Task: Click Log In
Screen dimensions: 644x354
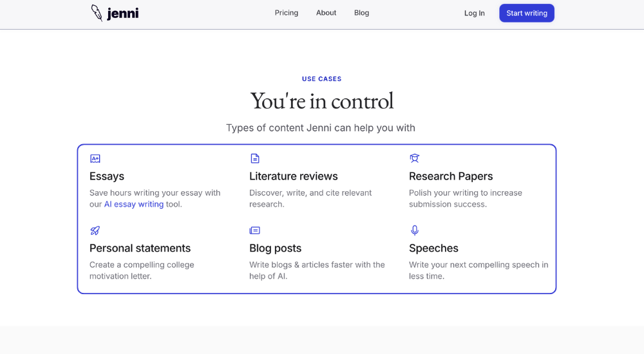Action: 475,13
